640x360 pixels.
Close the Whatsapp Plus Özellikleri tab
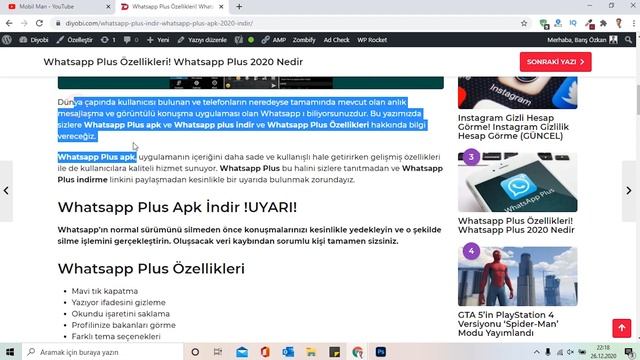tap(221, 7)
